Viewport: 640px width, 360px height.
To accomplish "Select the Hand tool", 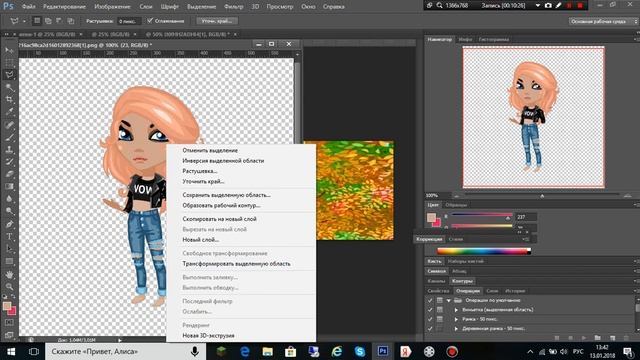I will 9,275.
